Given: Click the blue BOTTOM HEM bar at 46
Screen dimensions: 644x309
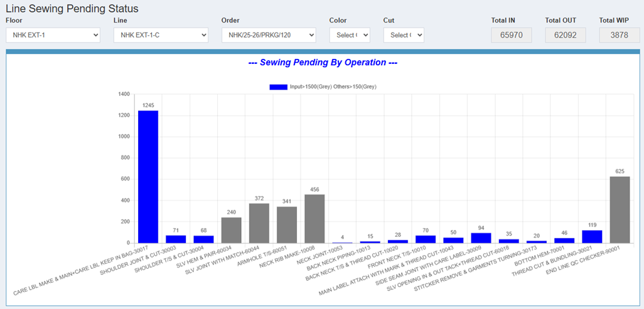Looking at the screenshot, I should coord(564,241).
